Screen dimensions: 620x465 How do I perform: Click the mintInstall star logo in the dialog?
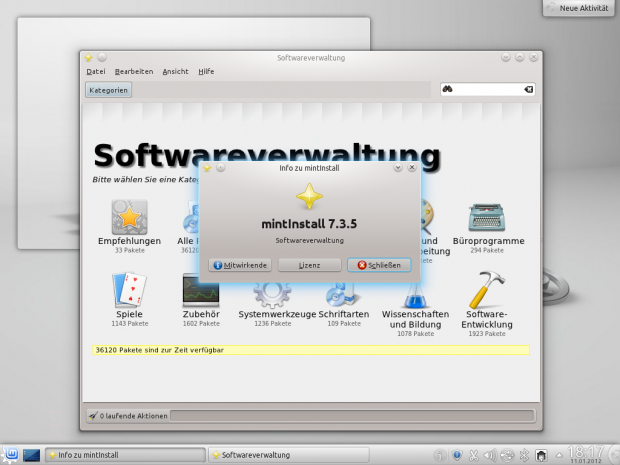(x=309, y=196)
